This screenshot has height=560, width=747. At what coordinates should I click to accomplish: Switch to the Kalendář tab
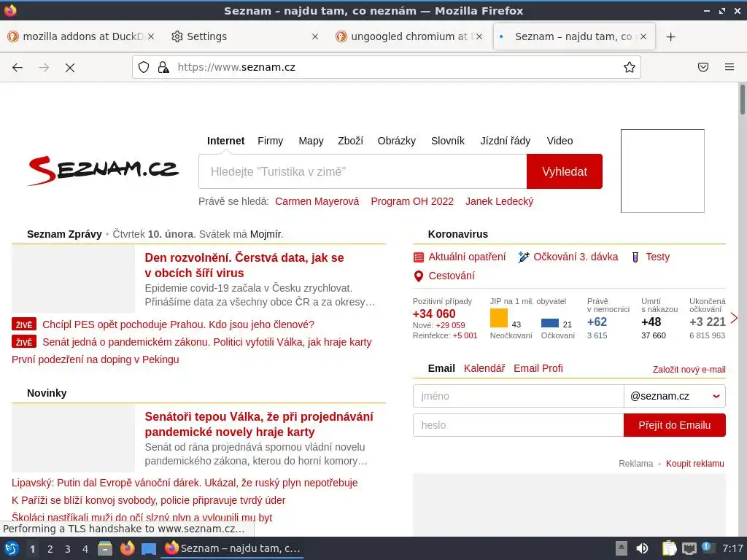click(x=484, y=368)
